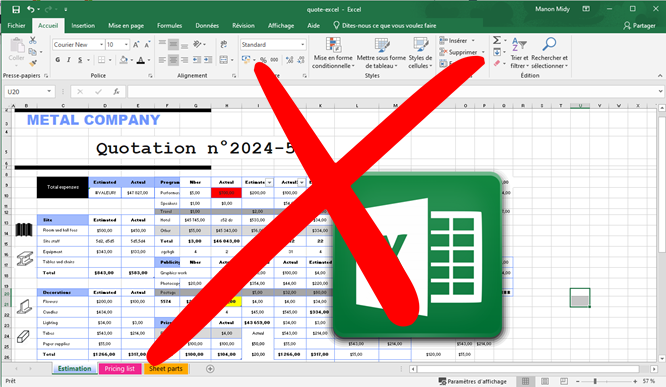Image resolution: width=666 pixels, height=387 pixels.
Task: Switch to the Formules ribbon tab
Action: coord(169,25)
